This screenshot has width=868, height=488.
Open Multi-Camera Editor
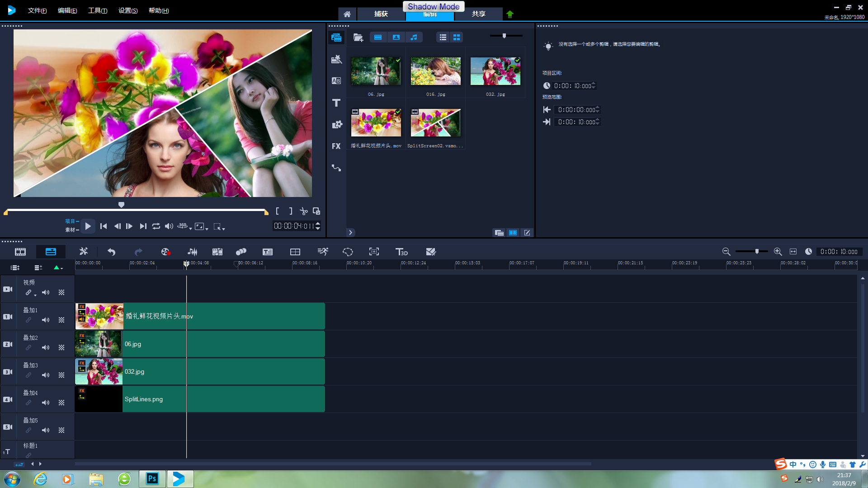click(295, 252)
